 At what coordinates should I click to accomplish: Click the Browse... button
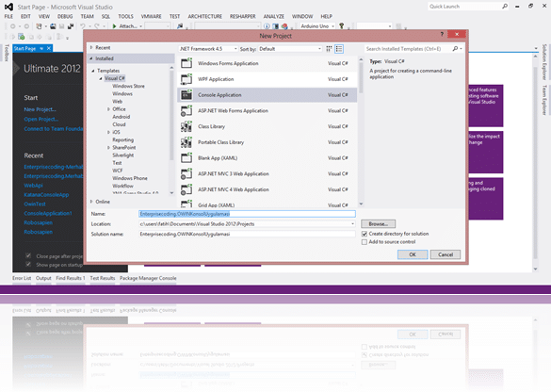pos(378,224)
